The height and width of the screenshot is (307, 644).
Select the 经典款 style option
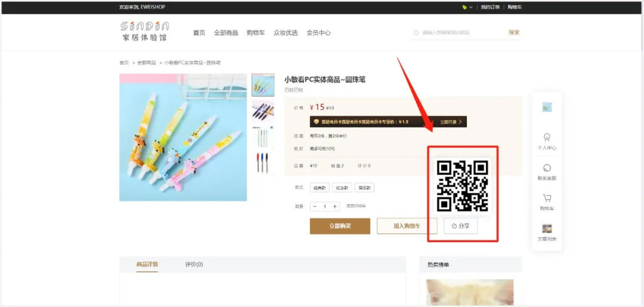click(x=319, y=188)
